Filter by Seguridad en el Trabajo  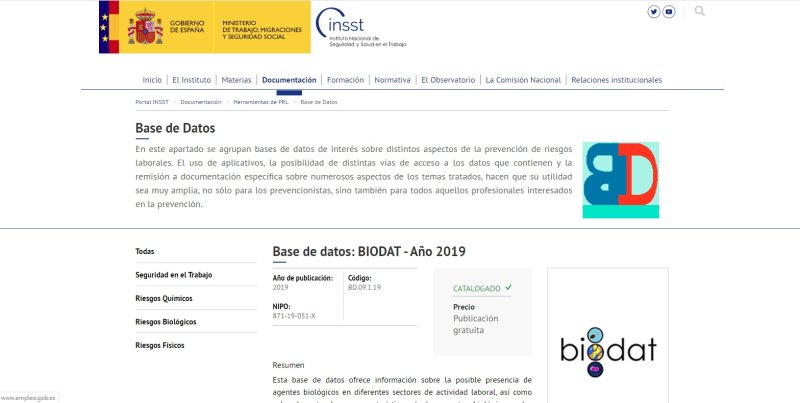click(174, 275)
